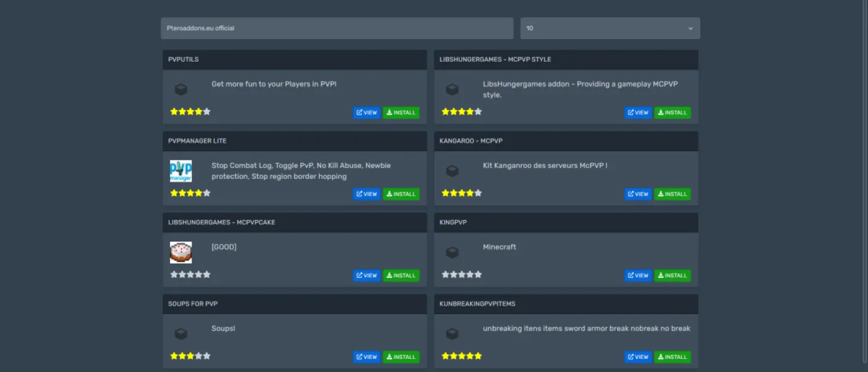Install LIBSHUNGERGAMES - MCPVP STYLE

(x=672, y=113)
